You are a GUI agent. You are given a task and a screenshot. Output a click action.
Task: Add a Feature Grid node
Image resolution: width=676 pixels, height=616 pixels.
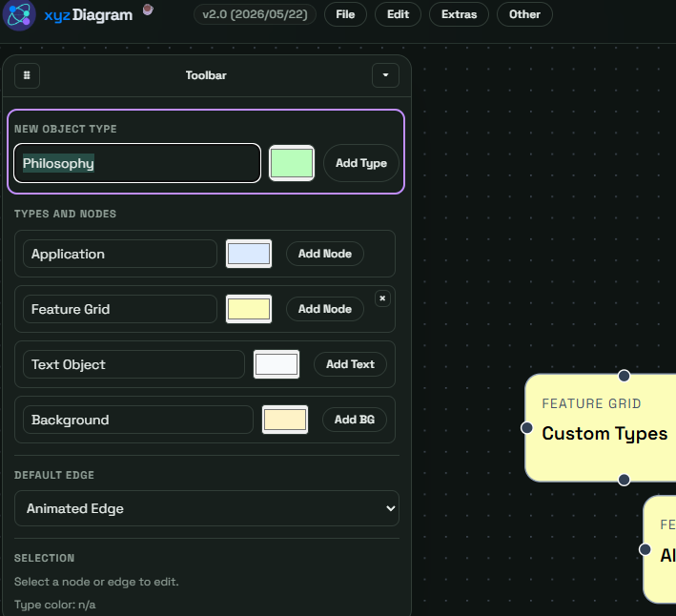(x=325, y=309)
